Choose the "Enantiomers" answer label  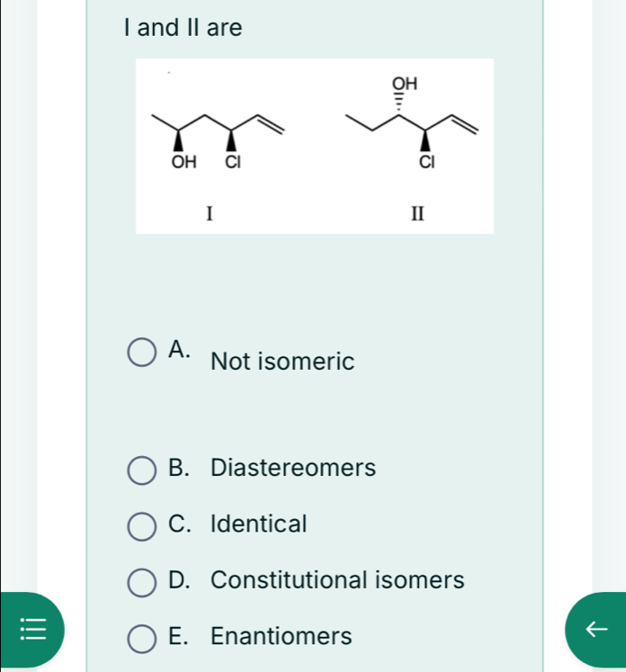pos(282,637)
